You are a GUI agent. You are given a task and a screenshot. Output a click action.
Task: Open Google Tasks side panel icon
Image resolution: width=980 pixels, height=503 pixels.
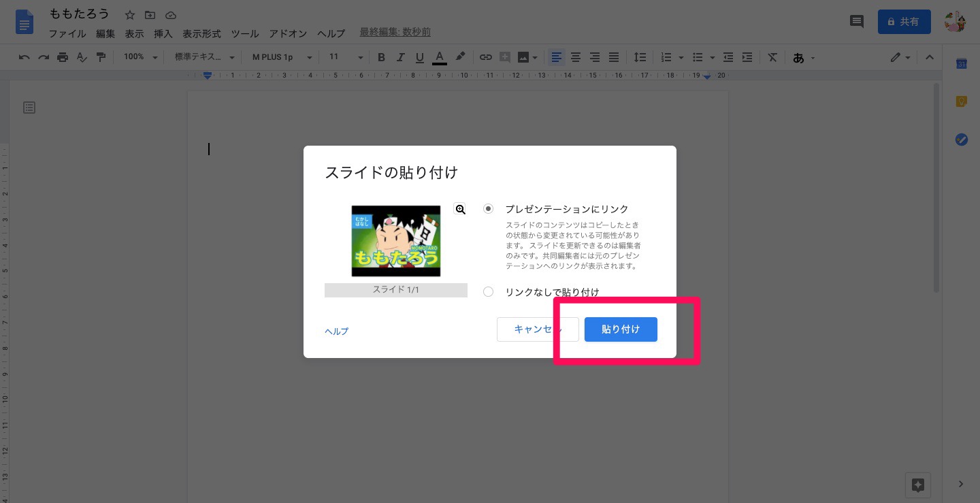coord(962,140)
